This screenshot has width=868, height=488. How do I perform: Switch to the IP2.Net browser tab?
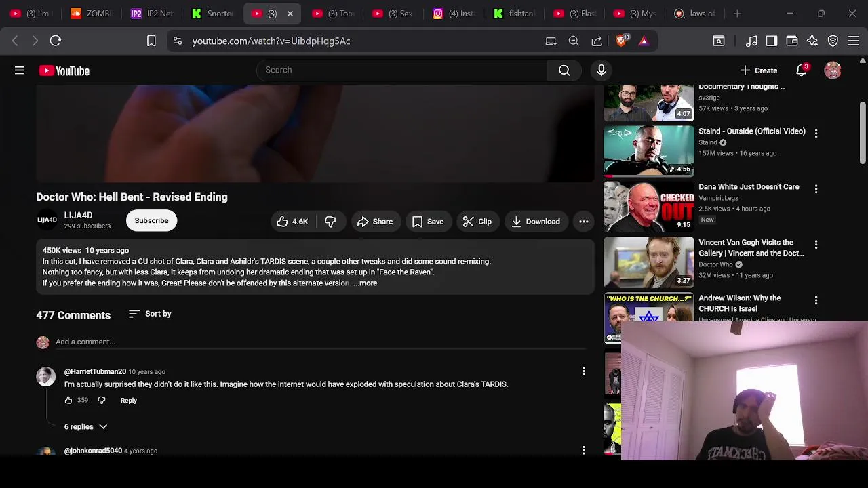[151, 13]
